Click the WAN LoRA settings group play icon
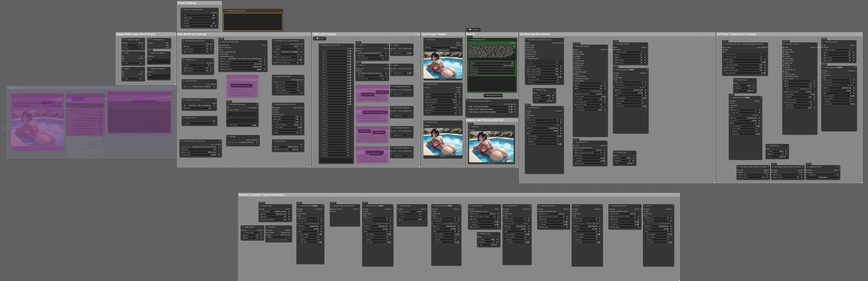This screenshot has width=868, height=281. click(415, 34)
